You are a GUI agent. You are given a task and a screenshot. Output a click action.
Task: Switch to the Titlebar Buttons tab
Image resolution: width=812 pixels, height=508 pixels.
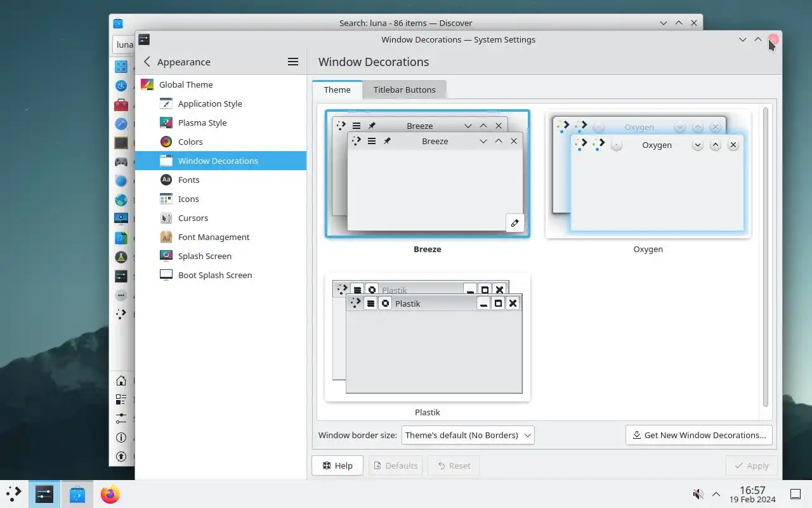404,90
